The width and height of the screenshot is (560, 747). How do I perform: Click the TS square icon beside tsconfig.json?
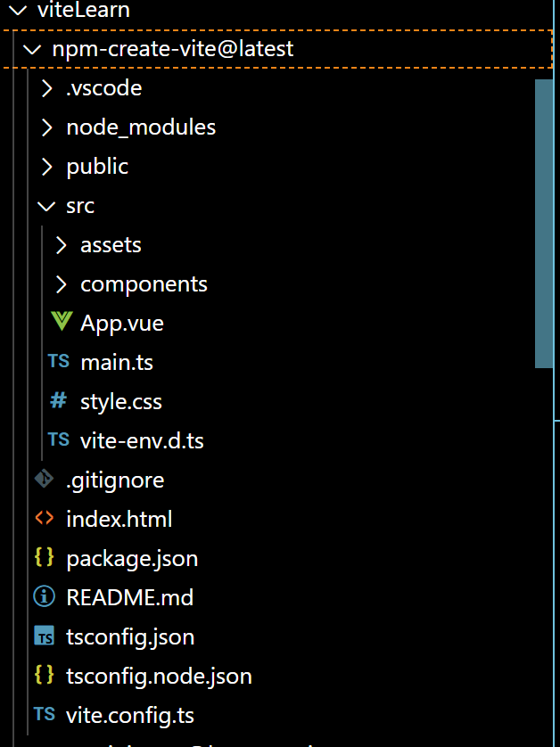coord(45,636)
